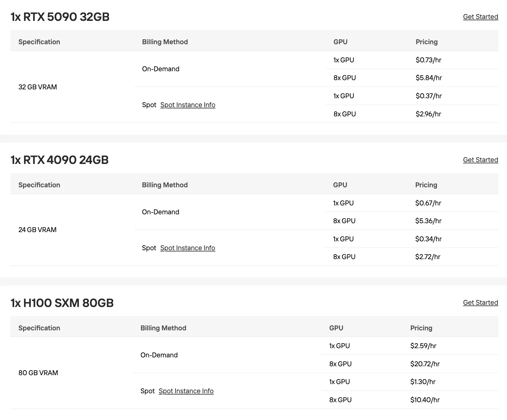Viewport: 507px width, 420px height.
Task: Click the $10.40/hr H100 spot price
Action: pyautogui.click(x=425, y=400)
